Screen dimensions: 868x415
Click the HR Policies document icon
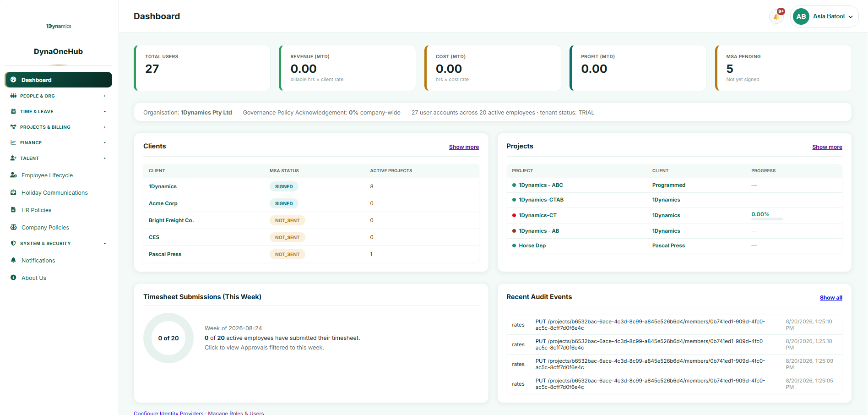13,210
